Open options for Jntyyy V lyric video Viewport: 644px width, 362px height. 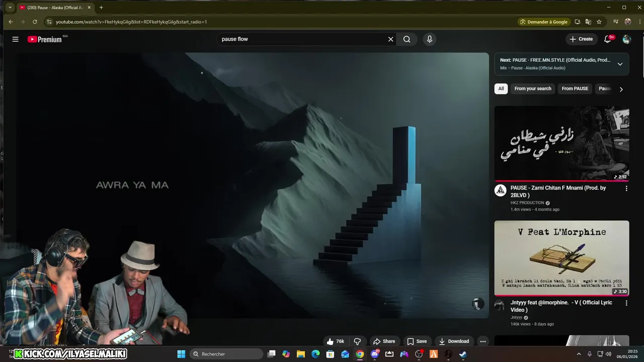click(626, 303)
